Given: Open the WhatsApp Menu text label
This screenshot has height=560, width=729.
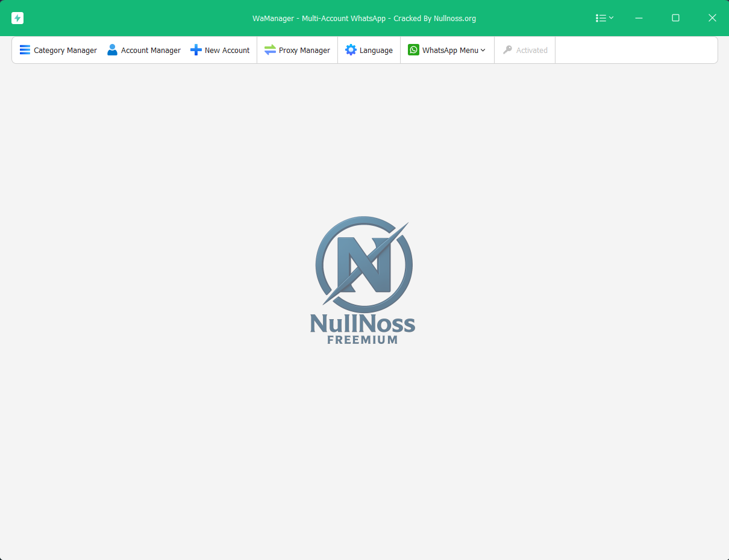Looking at the screenshot, I should 449,51.
